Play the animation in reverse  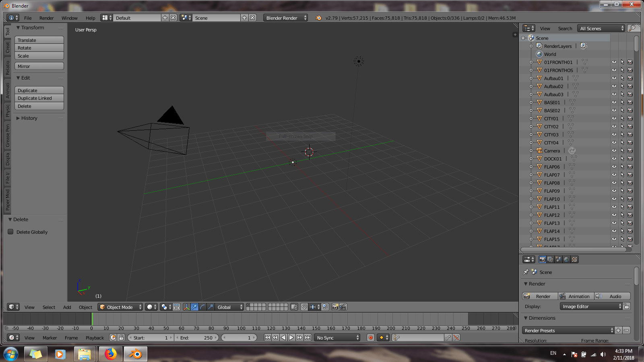(283, 338)
